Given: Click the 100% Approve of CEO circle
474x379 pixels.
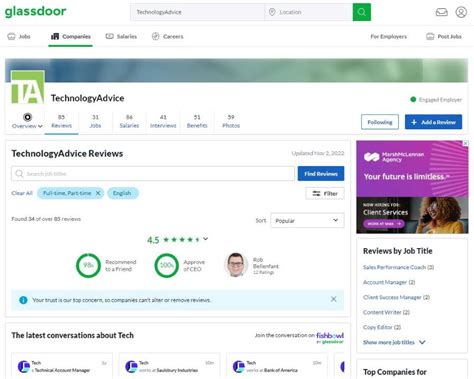Looking at the screenshot, I should (x=166, y=265).
